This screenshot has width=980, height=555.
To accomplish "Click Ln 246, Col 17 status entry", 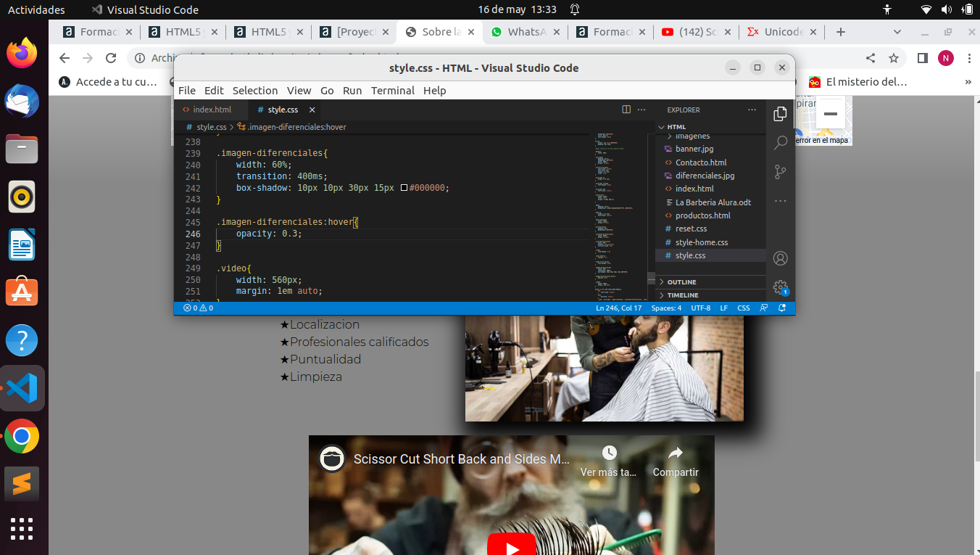I will point(618,308).
